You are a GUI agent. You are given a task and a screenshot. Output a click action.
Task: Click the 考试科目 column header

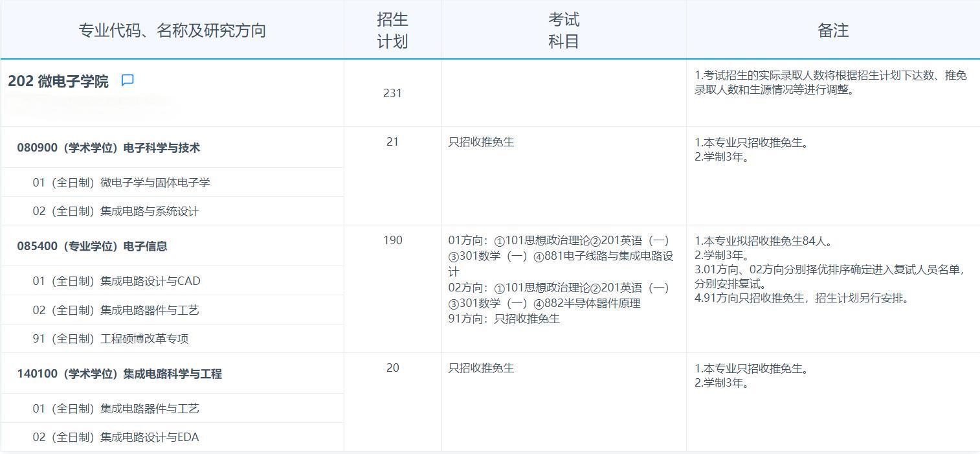point(562,29)
